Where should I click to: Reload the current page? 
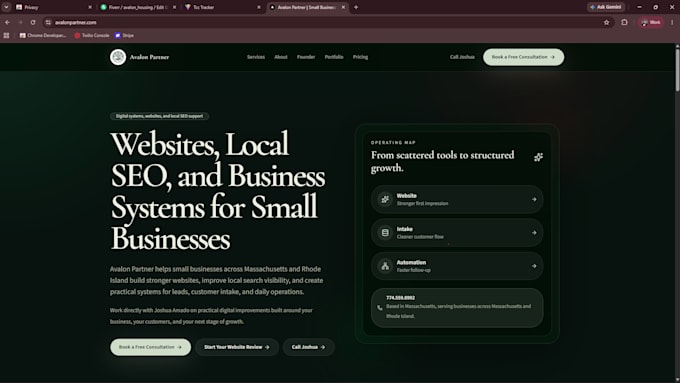pos(33,22)
